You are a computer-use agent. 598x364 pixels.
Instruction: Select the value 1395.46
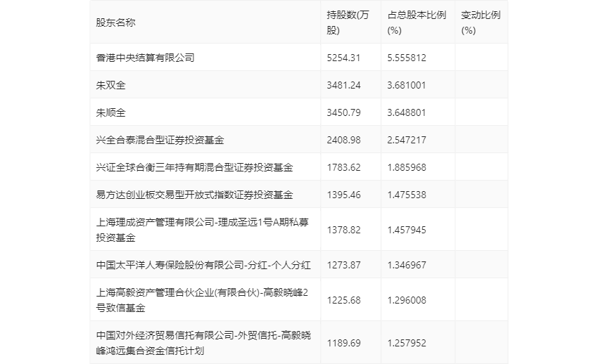tap(343, 195)
